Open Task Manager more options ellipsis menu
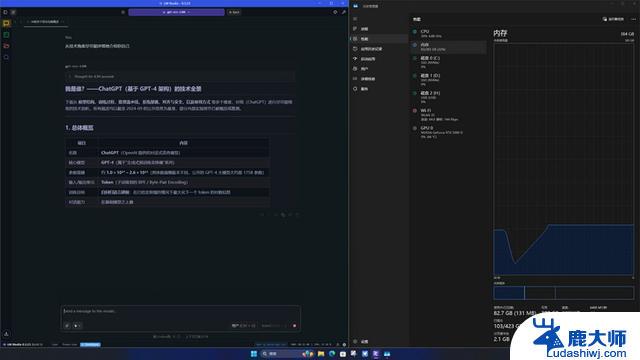The image size is (640, 360). point(633,19)
